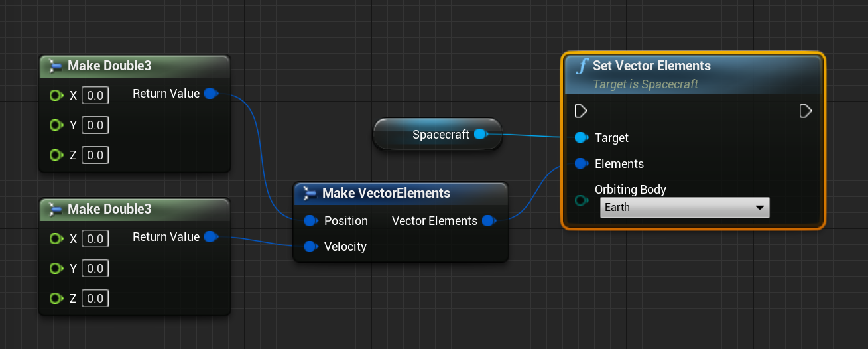Viewport: 868px width, 349px height.
Task: Click the Target input pin on Set Vector Elements
Action: click(582, 138)
